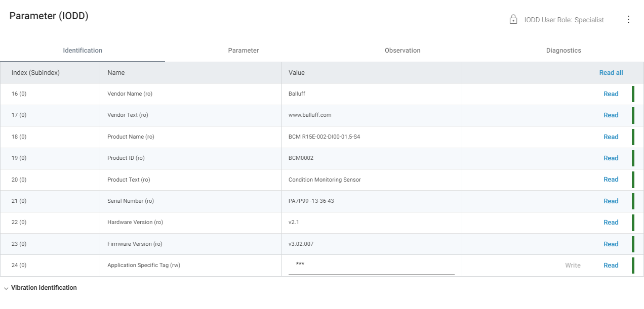Read the Product Text row
Screen dimensions: 644x309
(x=611, y=180)
